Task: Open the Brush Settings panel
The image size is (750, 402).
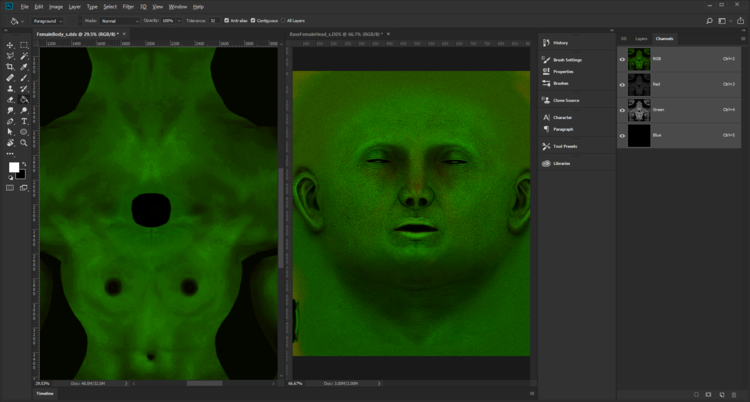Action: (567, 60)
